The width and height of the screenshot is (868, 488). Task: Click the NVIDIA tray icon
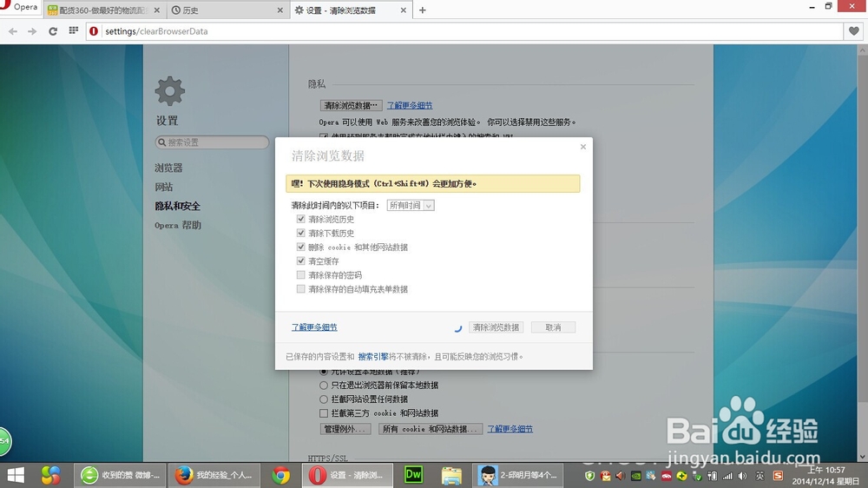(x=636, y=476)
